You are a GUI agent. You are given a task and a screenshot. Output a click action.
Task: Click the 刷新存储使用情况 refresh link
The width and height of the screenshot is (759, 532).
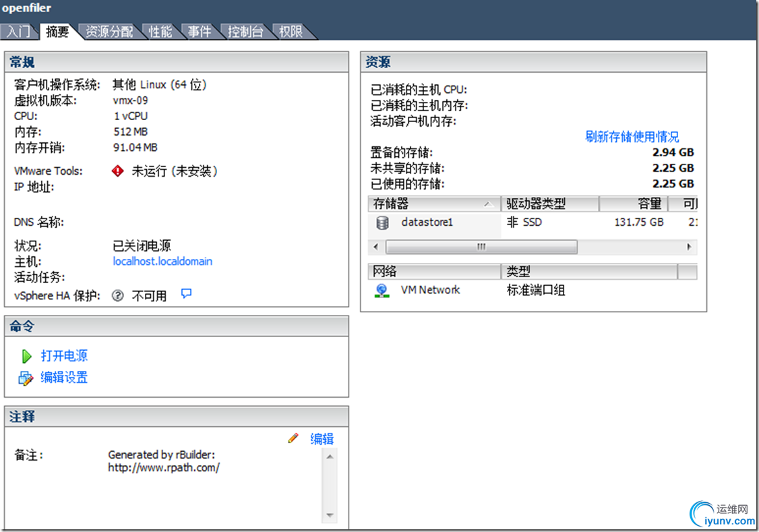pyautogui.click(x=631, y=136)
